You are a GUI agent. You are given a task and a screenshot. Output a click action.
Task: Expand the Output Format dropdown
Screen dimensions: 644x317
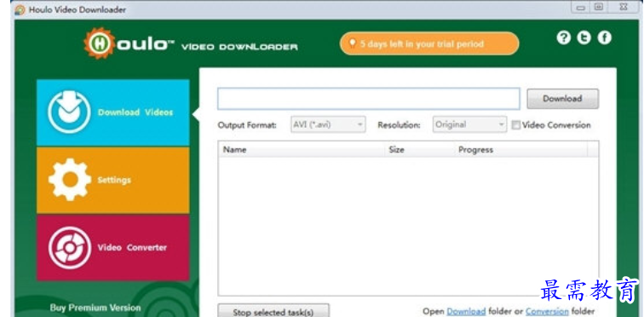coord(328,124)
